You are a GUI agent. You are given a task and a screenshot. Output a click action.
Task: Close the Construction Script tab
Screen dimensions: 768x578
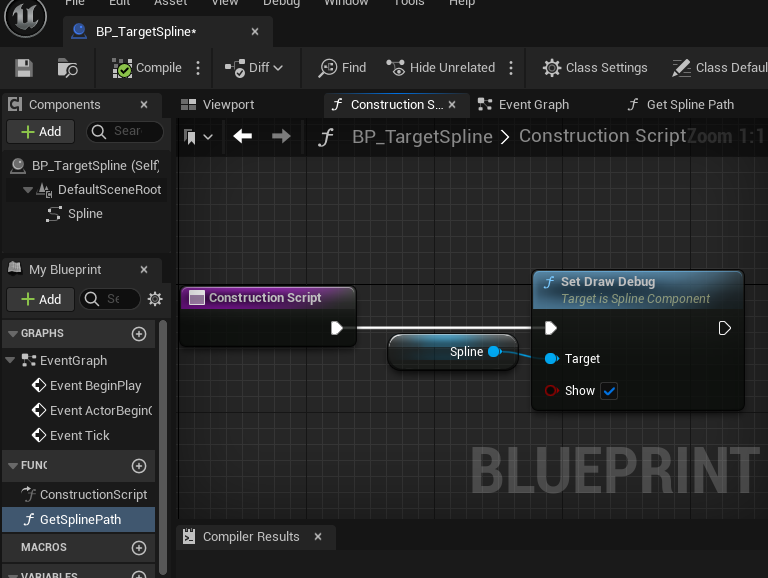[452, 104]
